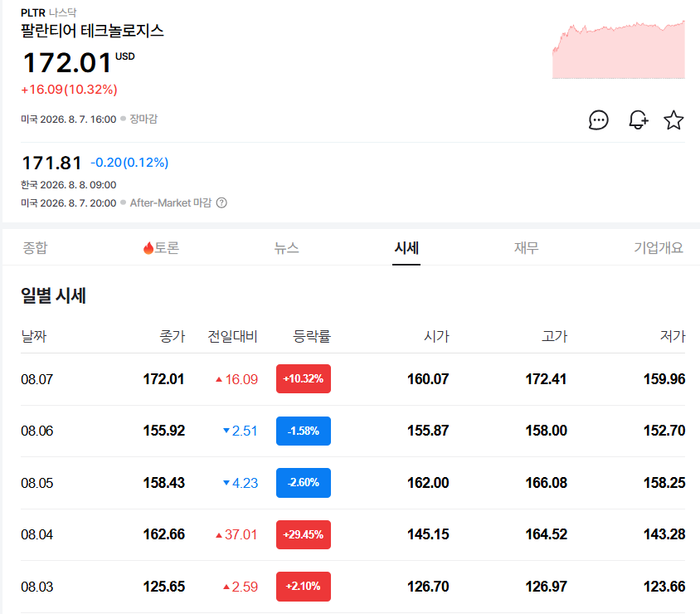Click the +2.10% red badge
Viewport: 700px width, 614px height.
click(303, 587)
